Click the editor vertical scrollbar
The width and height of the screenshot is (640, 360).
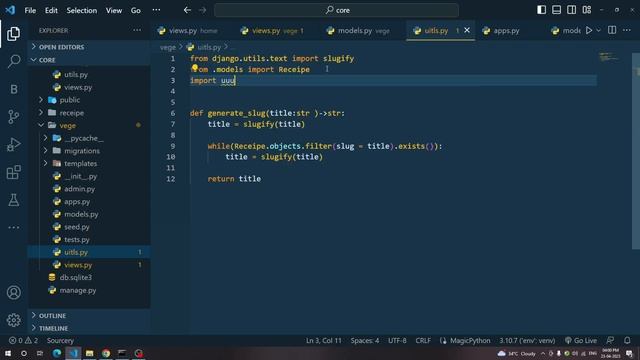click(636, 151)
